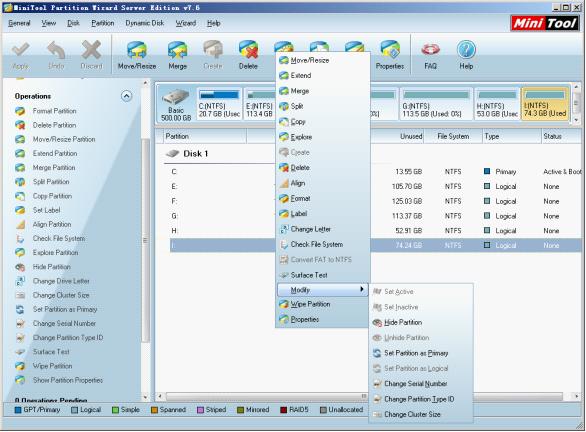Open the Disk menu
This screenshot has height=432, width=586.
tap(74, 23)
